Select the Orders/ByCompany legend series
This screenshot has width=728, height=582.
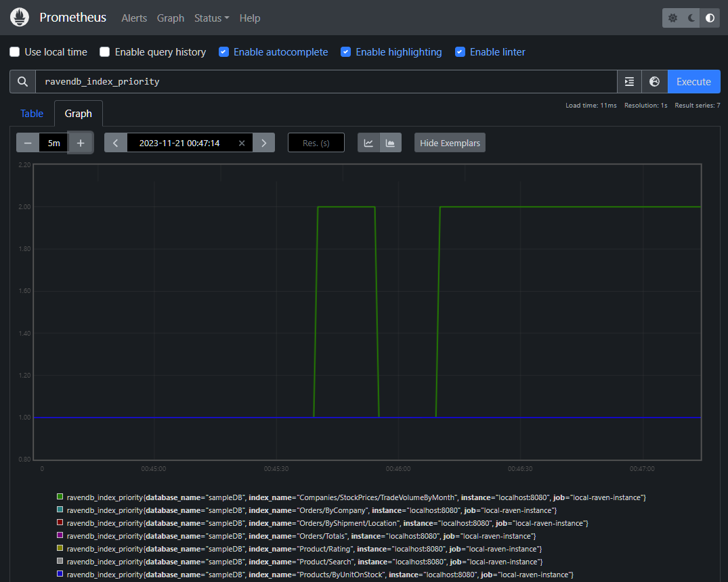[x=312, y=510]
